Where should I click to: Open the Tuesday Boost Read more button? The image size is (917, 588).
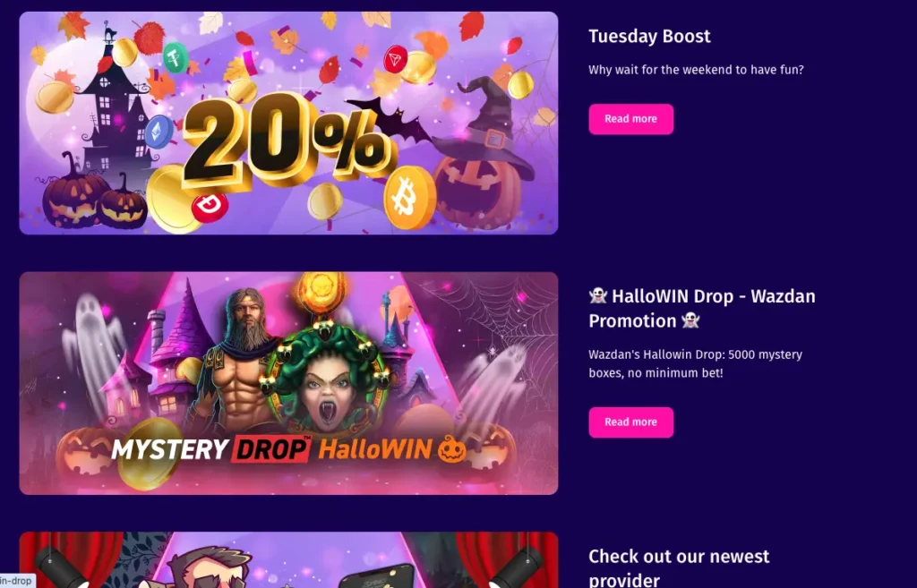(x=630, y=119)
